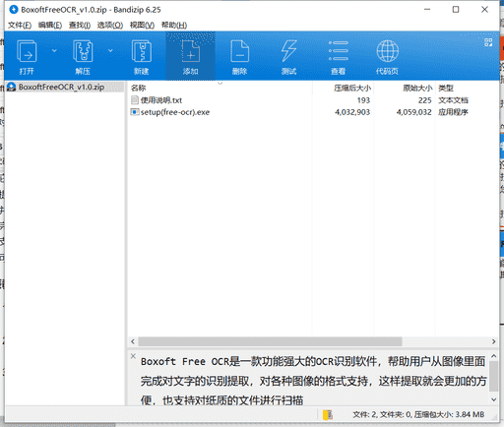Click the Open (打开) toolbar icon
Viewport: 504px width, 427px height.
click(x=27, y=51)
